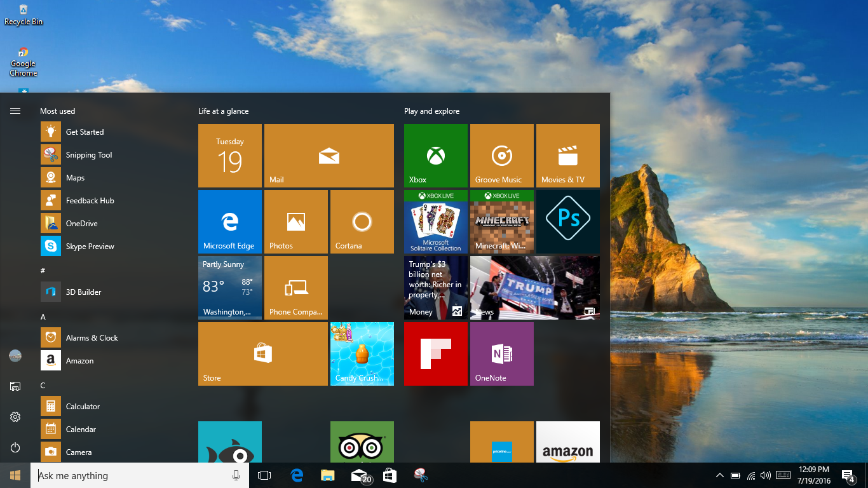Launch Candy Crush tile
The width and height of the screenshot is (868, 488).
click(x=362, y=354)
